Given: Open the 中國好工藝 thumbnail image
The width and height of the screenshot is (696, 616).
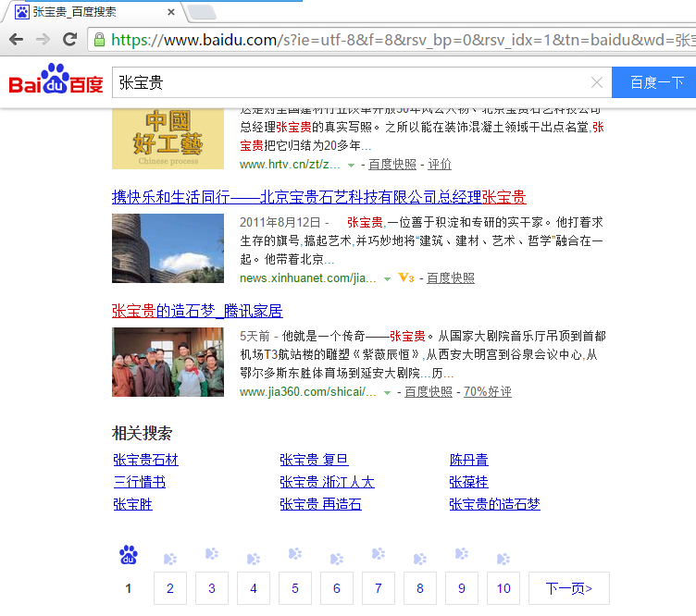Looking at the screenshot, I should coord(168,139).
